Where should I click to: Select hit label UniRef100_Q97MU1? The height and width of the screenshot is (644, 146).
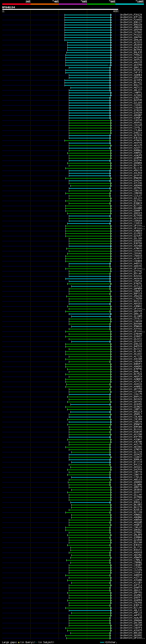pyautogui.click(x=131, y=188)
